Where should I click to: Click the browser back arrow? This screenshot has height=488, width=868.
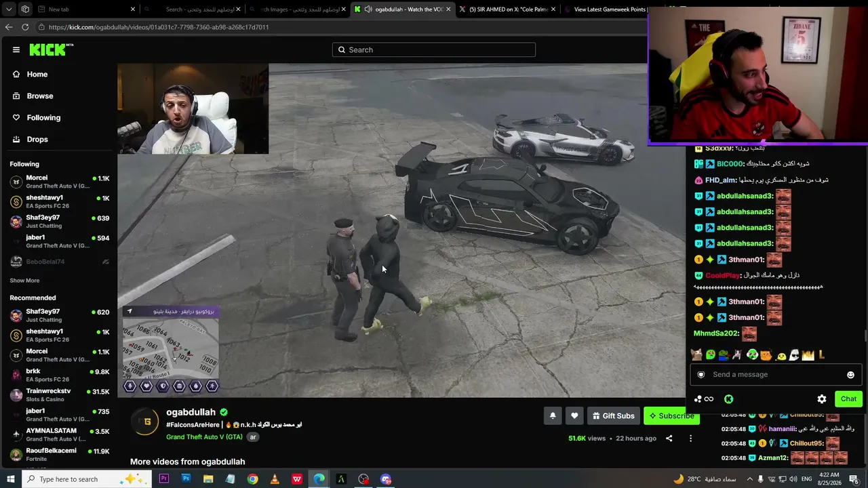pyautogui.click(x=9, y=27)
